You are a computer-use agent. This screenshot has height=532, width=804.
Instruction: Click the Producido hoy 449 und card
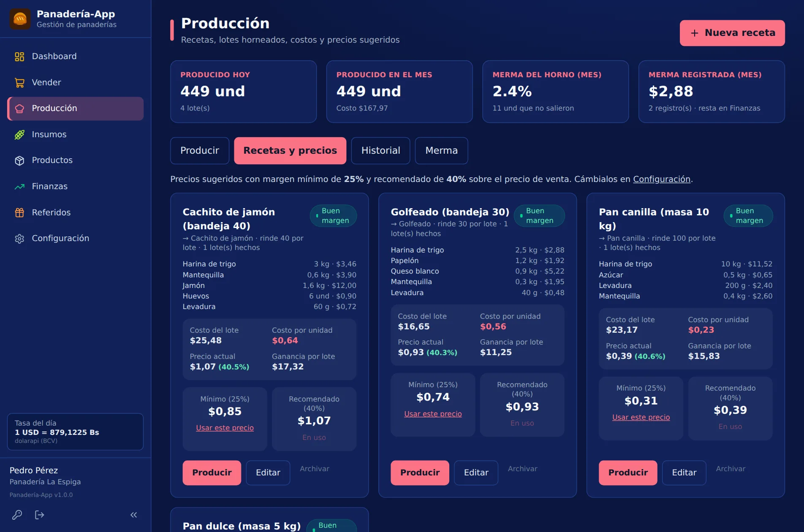coord(244,92)
